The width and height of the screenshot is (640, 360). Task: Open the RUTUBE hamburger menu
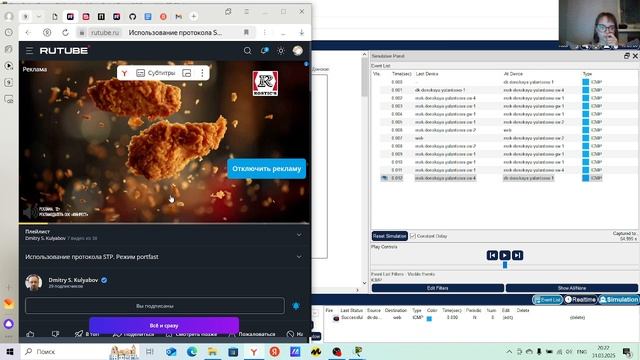click(x=29, y=51)
